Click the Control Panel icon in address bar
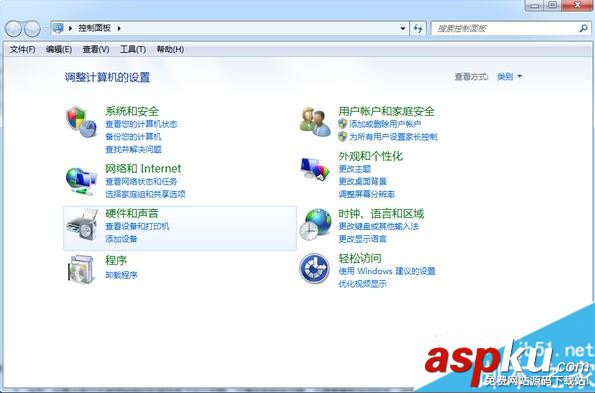This screenshot has width=595, height=393. pyautogui.click(x=58, y=28)
